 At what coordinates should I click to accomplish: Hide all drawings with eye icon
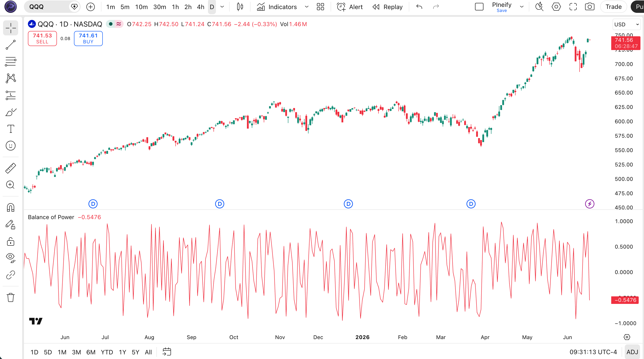[x=10, y=258]
